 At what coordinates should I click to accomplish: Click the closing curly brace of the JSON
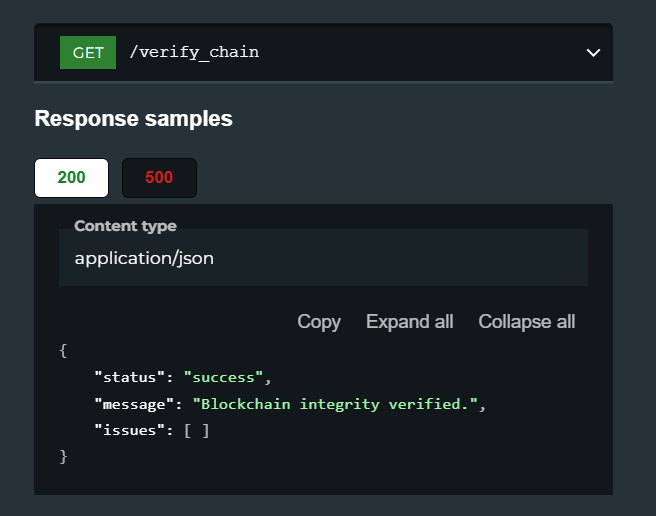pos(63,457)
